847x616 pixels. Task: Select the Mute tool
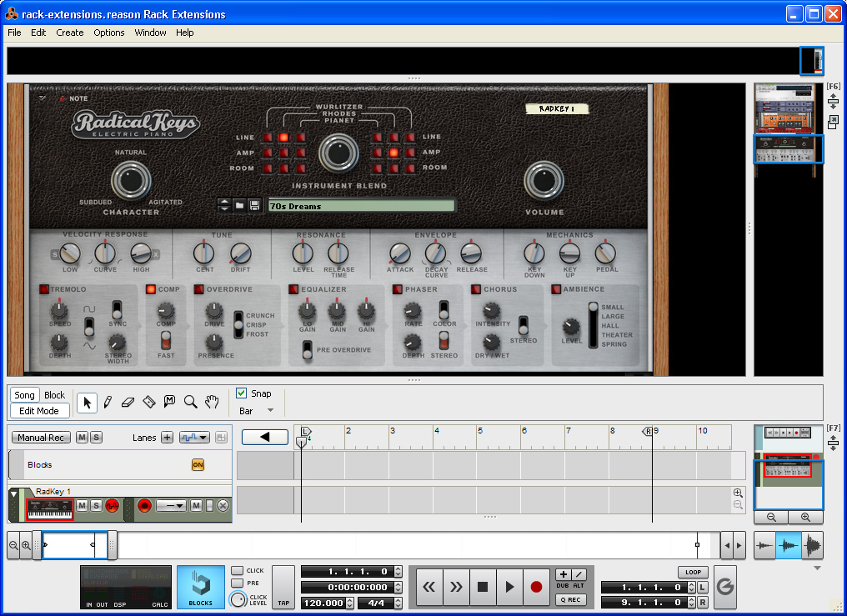169,401
